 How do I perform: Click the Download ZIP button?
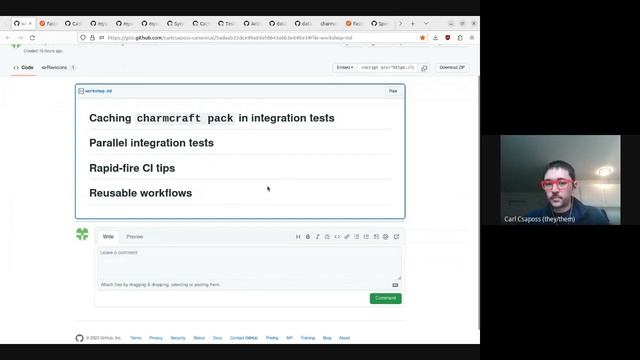pos(452,67)
